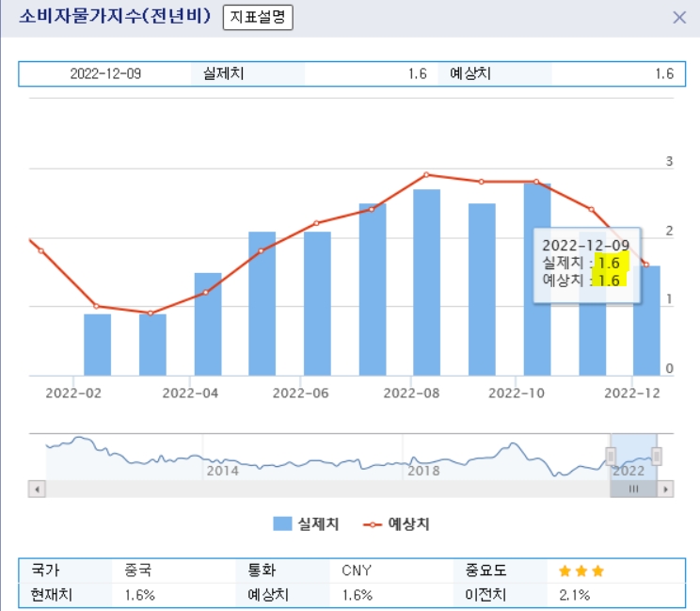Click the three-star 중요도 rating
This screenshot has height=611, width=700.
[x=581, y=571]
